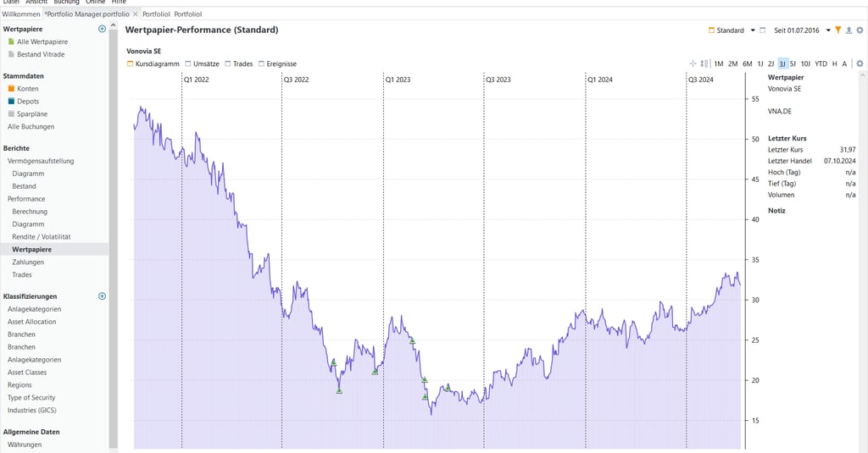Click the orange filter icon
This screenshot has height=453, width=868.
(837, 30)
